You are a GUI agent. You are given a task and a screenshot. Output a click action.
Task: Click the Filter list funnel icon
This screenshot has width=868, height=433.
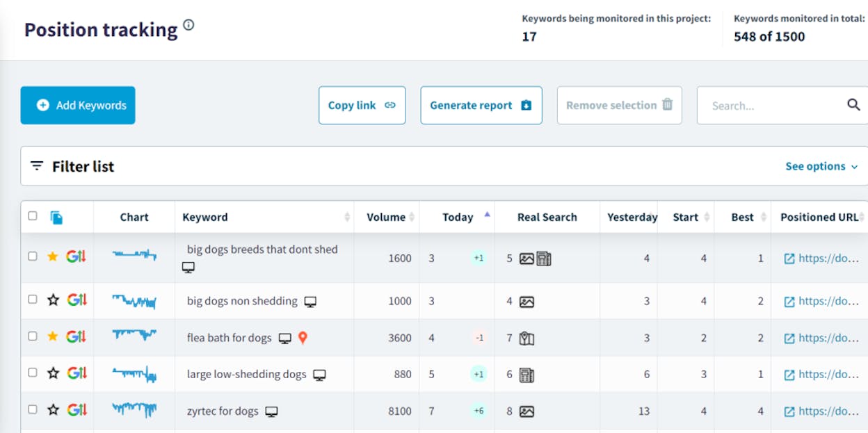[x=37, y=166]
